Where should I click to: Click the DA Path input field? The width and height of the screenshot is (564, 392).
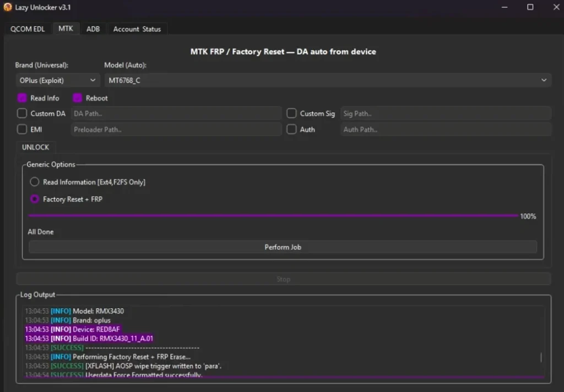coord(176,113)
